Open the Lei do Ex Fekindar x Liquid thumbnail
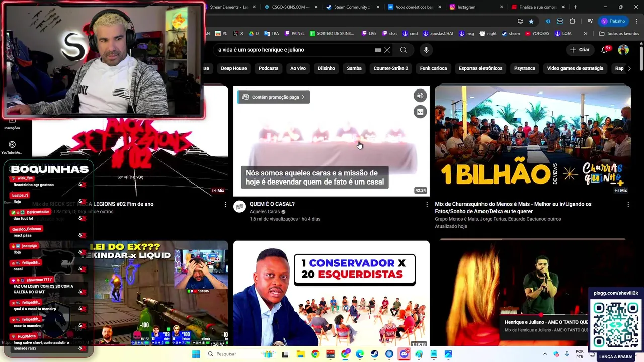 click(x=161, y=294)
